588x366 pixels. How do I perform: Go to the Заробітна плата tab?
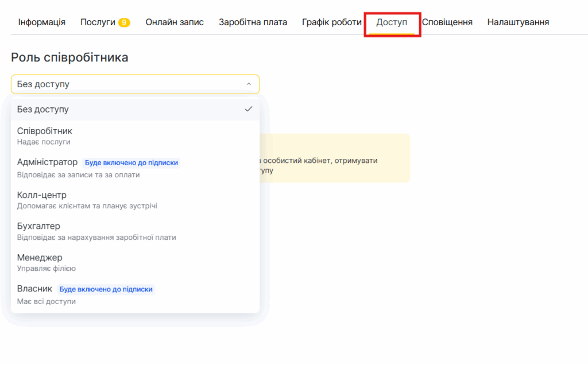(253, 22)
